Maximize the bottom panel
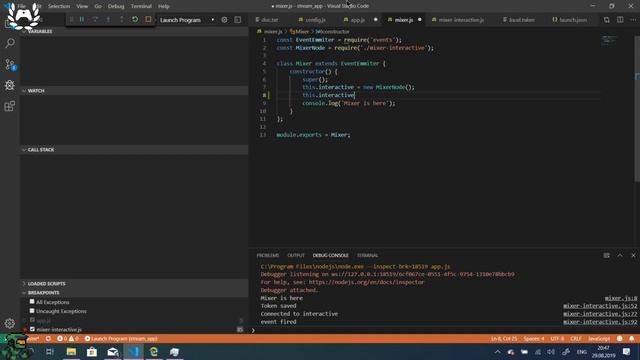Viewport: 640px width, 360px height. point(620,255)
